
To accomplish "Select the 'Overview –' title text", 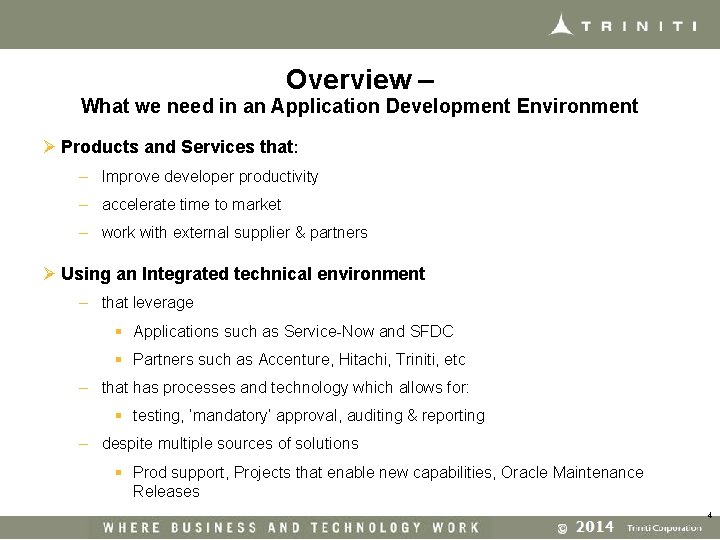I will pyautogui.click(x=360, y=79).
